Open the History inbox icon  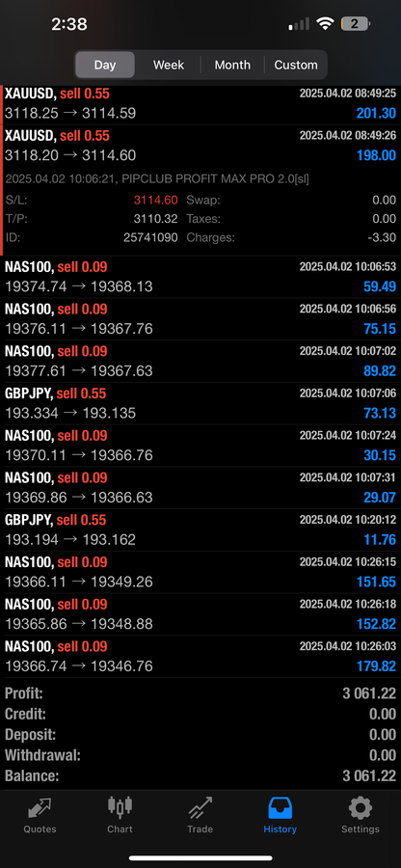coord(280,808)
